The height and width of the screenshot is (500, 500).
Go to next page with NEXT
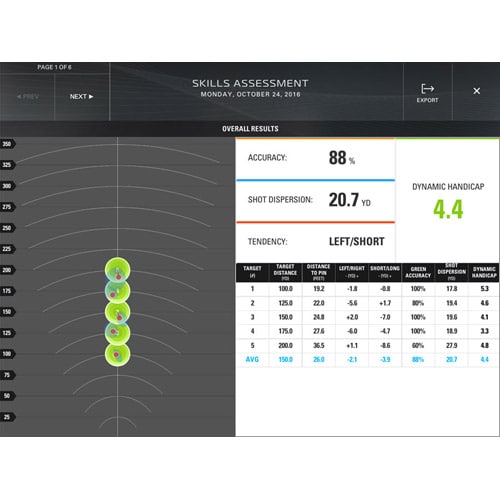(81, 97)
